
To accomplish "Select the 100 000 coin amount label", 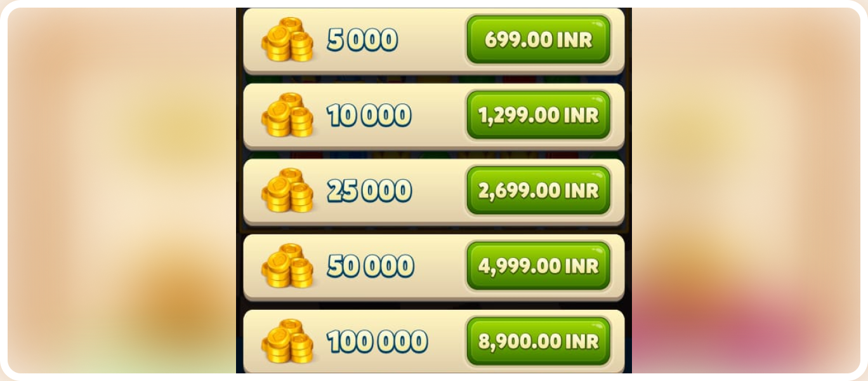I will 378,342.
